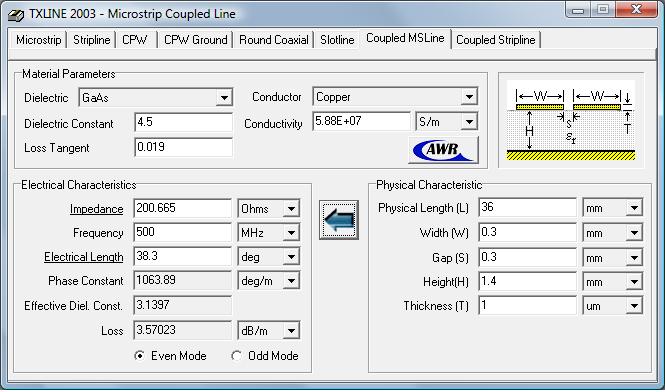Image resolution: width=665 pixels, height=392 pixels.
Task: Click the blue left-arrow synthesize button
Action: coord(338,220)
